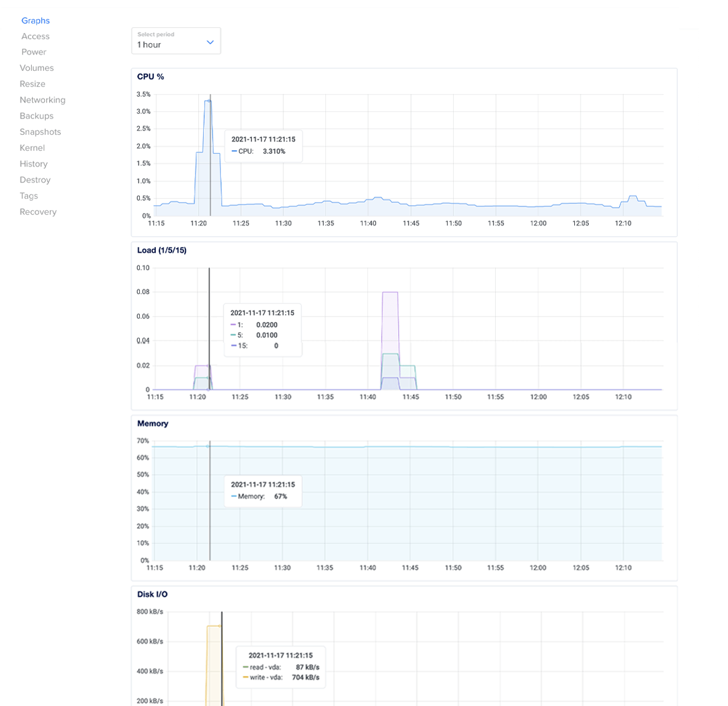The height and width of the screenshot is (706, 728).
Task: Click the 1-minute load value 0.0200
Action: [267, 325]
